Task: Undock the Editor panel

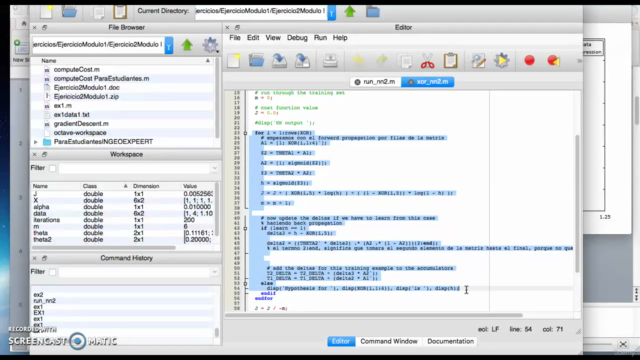Action: click(x=237, y=27)
